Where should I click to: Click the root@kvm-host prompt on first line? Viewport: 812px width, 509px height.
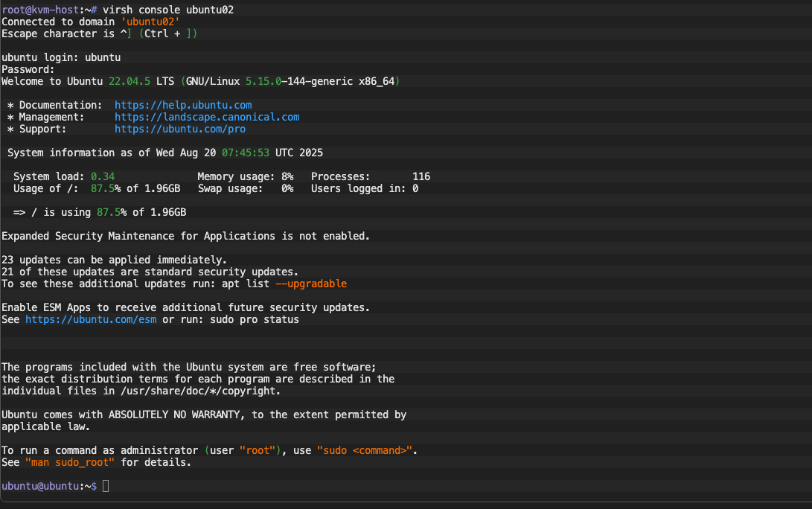click(43, 10)
